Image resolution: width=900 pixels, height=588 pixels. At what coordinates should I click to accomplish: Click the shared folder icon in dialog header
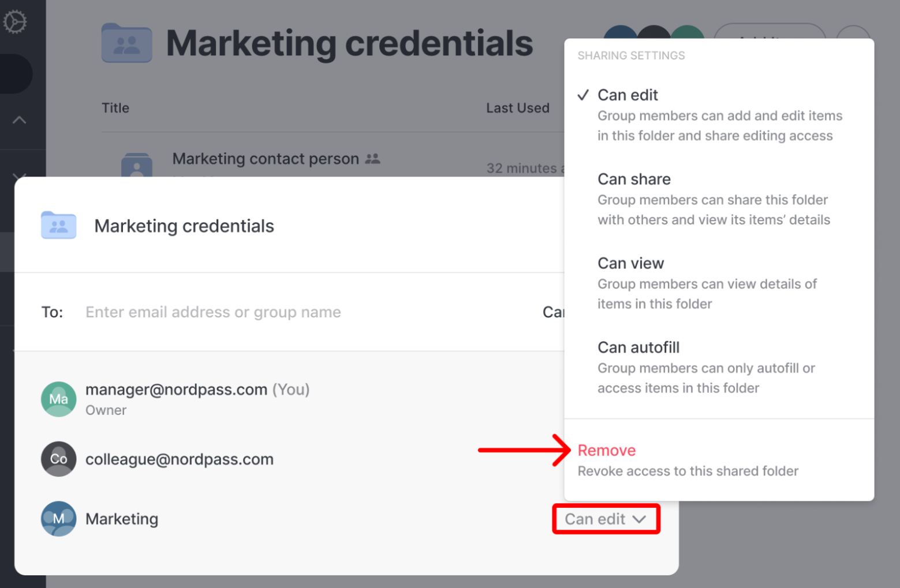[x=58, y=225]
